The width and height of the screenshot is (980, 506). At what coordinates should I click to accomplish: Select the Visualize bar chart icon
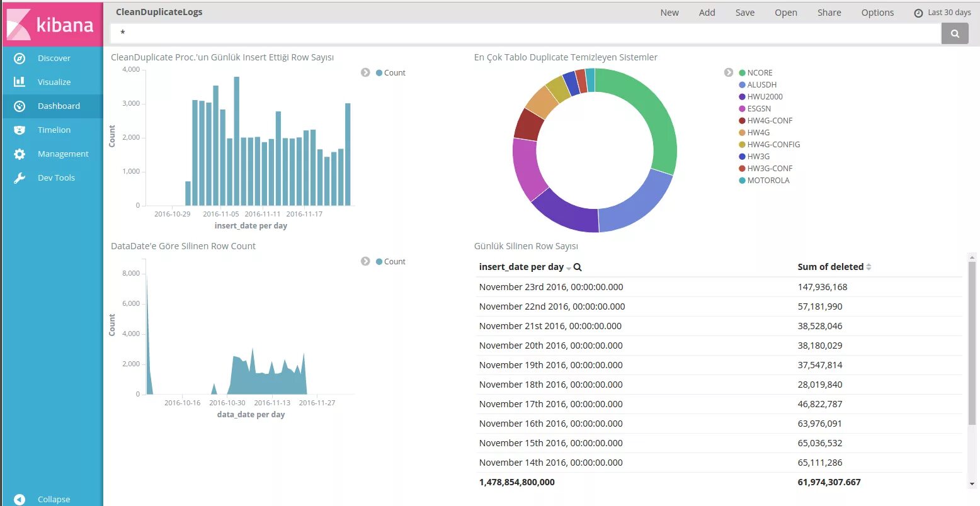tap(20, 82)
